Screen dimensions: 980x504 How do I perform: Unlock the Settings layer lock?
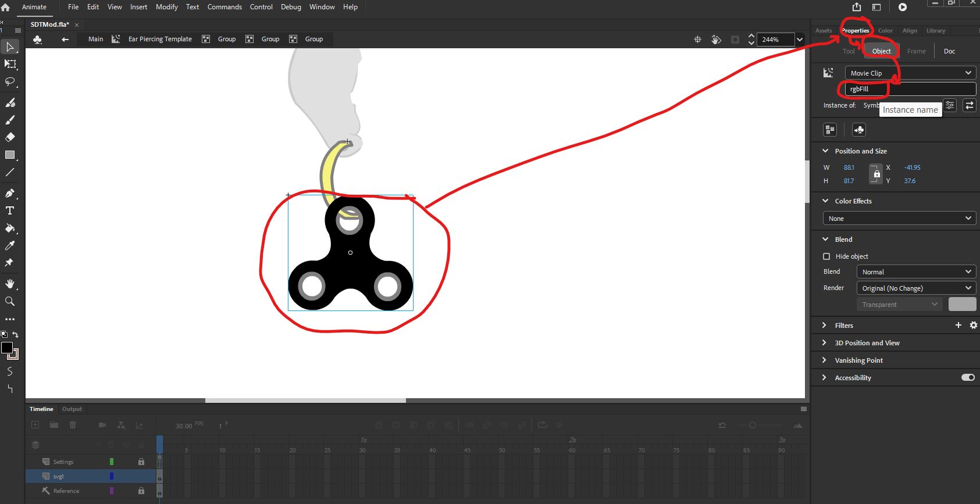141,462
